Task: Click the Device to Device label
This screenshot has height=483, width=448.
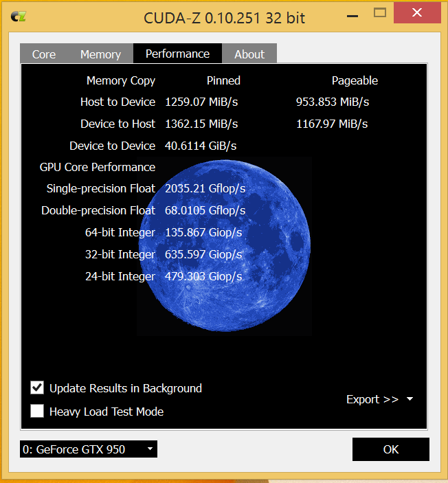Action: point(113,146)
